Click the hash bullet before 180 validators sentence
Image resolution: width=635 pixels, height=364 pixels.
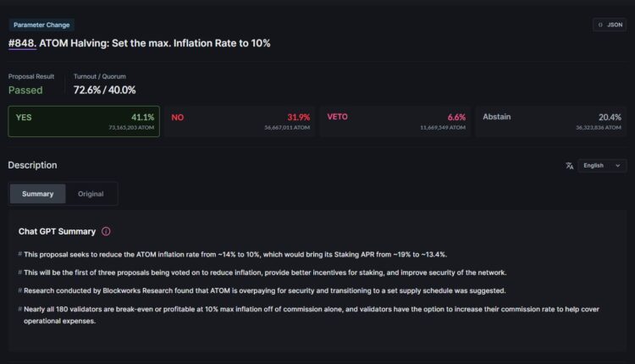[x=20, y=309]
